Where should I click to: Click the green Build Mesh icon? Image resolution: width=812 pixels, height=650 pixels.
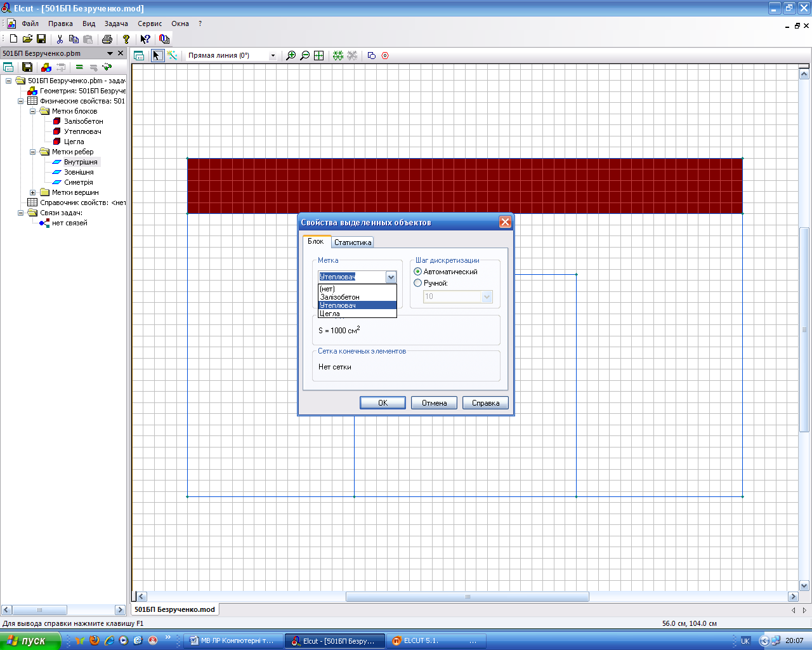[338, 56]
